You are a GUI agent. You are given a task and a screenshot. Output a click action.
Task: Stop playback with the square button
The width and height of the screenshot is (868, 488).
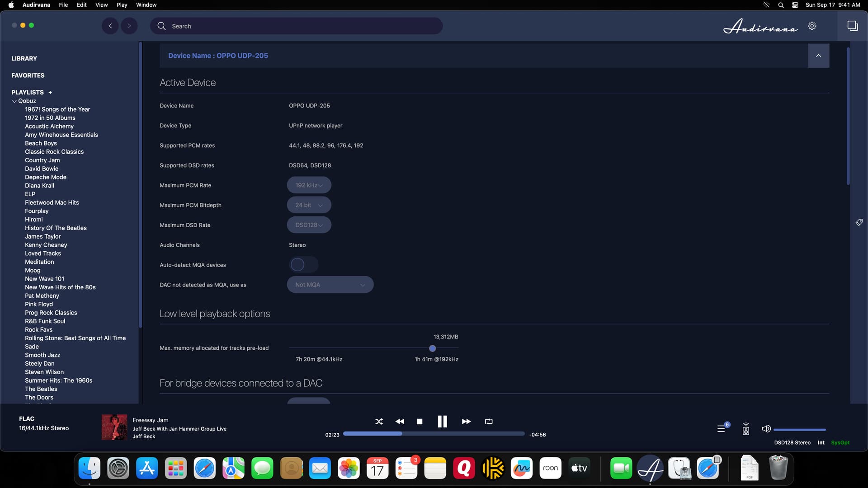coord(420,421)
